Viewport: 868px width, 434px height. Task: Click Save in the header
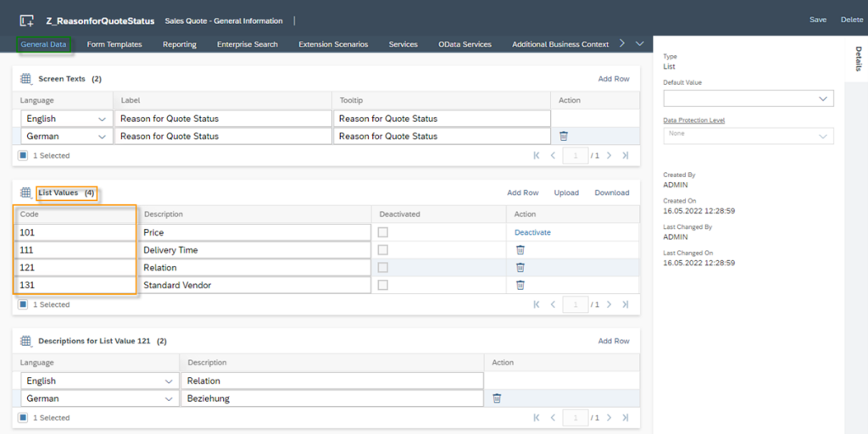click(x=818, y=19)
